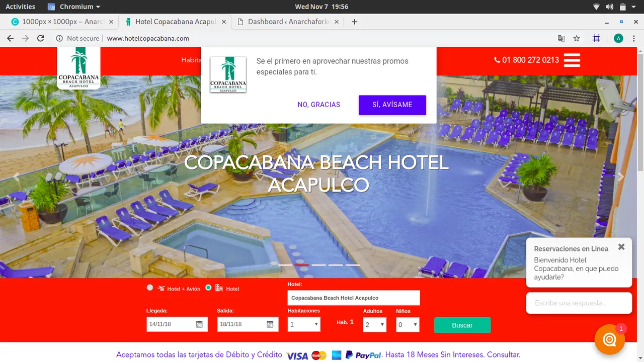Click the MasterCard logo
Screen dimensions: 644x362
319,355
